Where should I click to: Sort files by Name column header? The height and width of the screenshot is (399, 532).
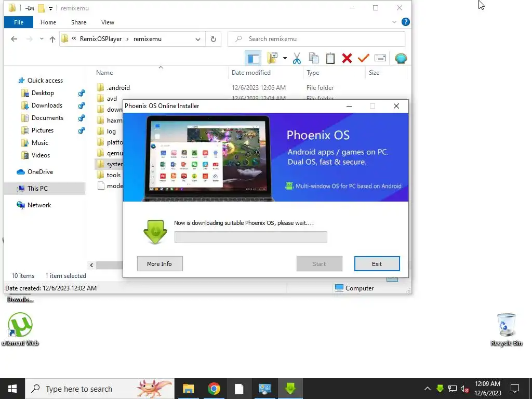[104, 73]
